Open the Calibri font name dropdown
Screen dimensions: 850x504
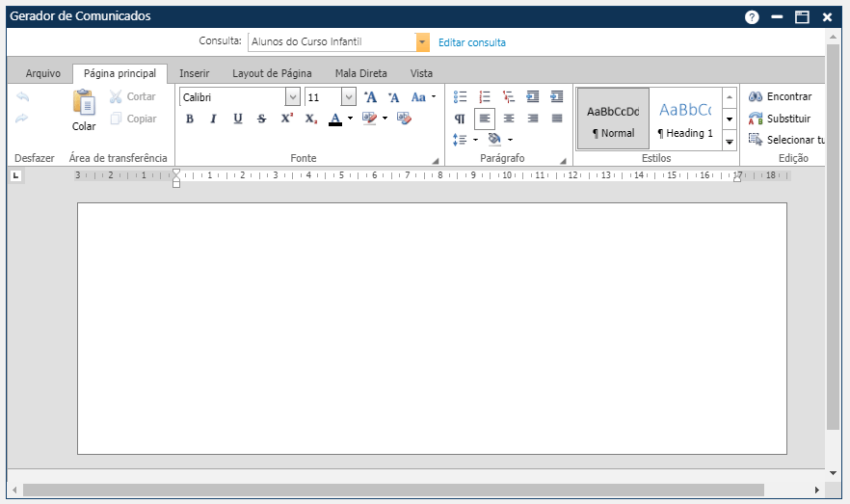292,97
